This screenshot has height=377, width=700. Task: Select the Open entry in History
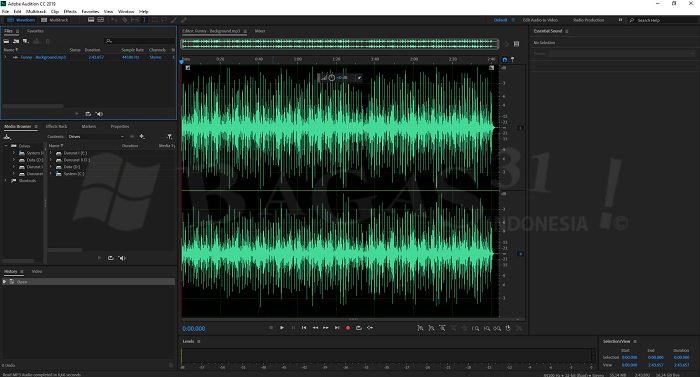pos(88,282)
